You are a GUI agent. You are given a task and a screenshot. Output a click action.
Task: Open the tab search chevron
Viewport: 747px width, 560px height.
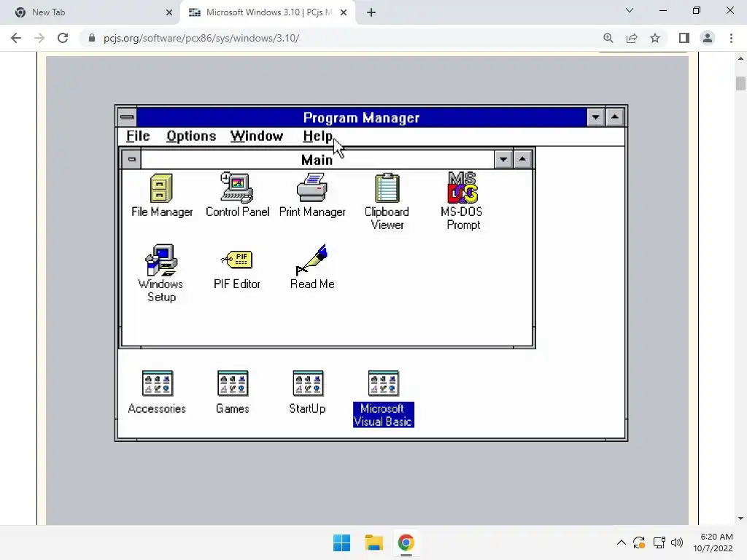click(630, 10)
